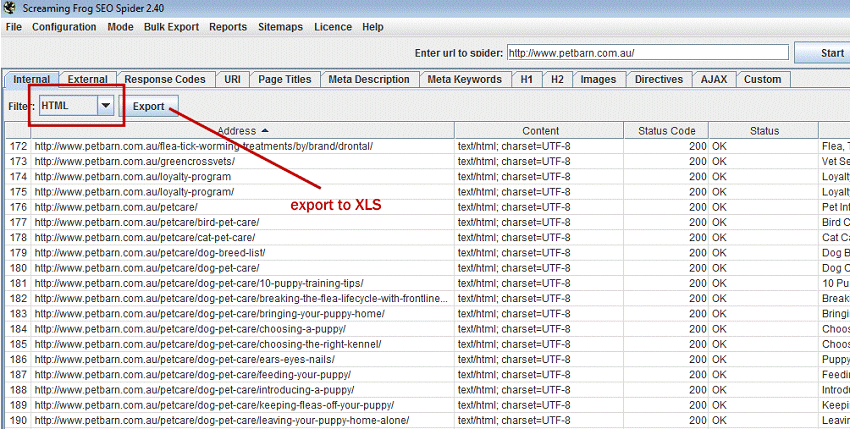Select the breaking-the-flea-lifecycle URL row

tap(241, 298)
